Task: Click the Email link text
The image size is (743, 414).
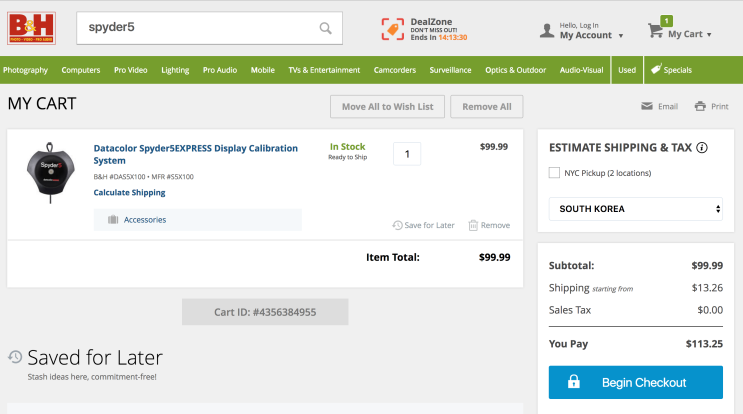Action: (668, 107)
